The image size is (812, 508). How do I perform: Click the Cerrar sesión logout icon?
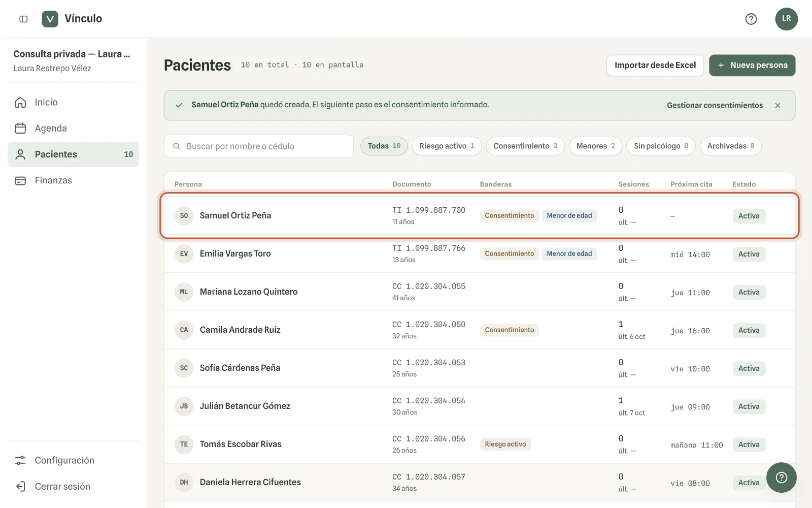click(20, 486)
